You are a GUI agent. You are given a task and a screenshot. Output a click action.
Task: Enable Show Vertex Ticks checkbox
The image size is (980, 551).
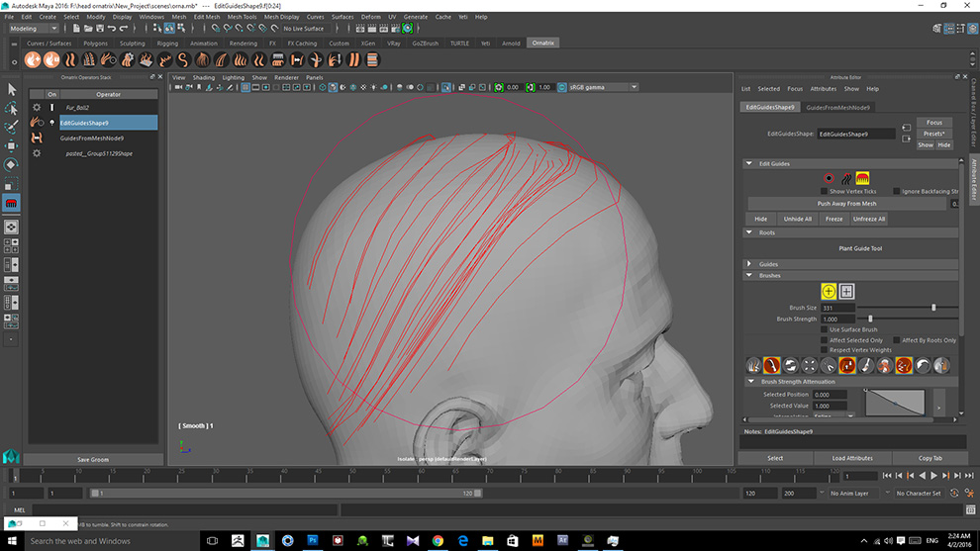[825, 191]
